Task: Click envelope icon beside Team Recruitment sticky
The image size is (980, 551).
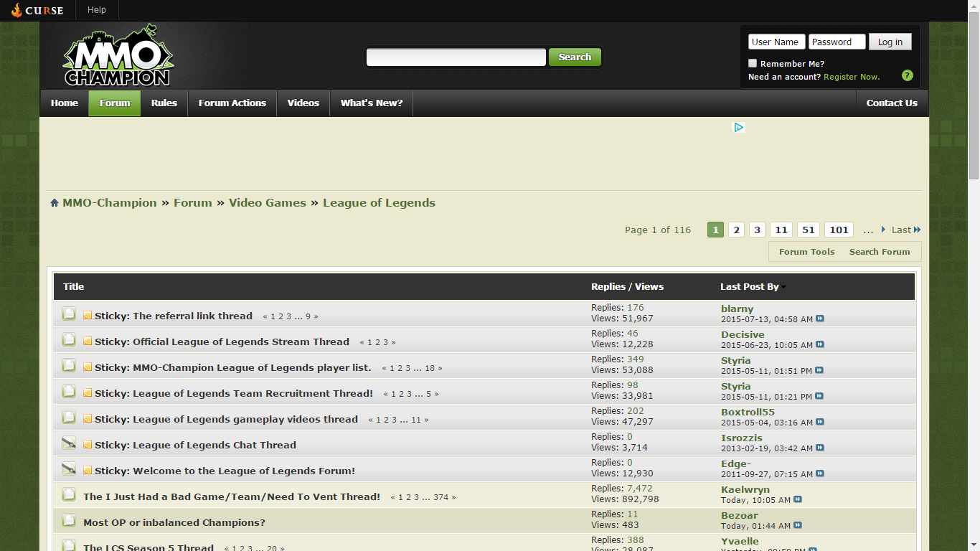Action: pos(88,393)
